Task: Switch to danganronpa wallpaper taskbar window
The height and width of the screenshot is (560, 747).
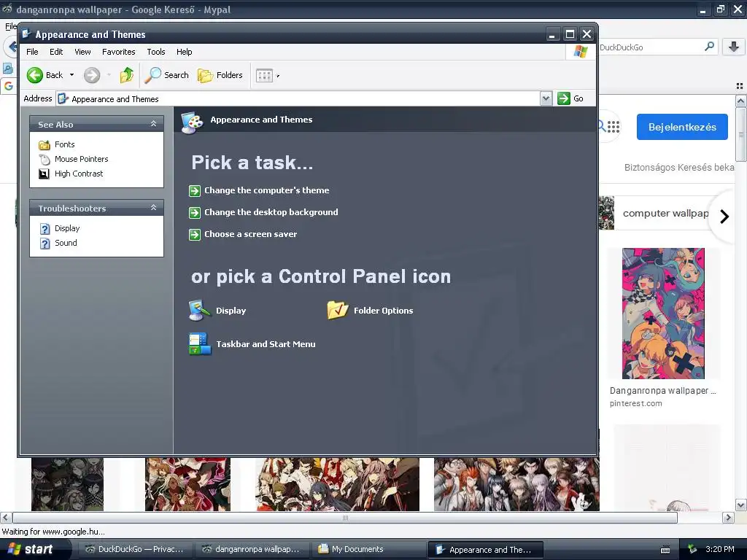Action: (x=251, y=549)
